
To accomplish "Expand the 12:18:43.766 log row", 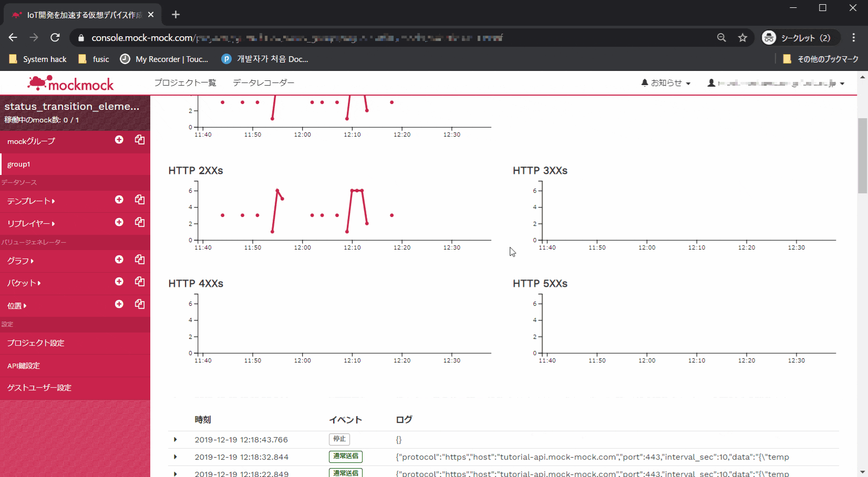I will pyautogui.click(x=175, y=440).
